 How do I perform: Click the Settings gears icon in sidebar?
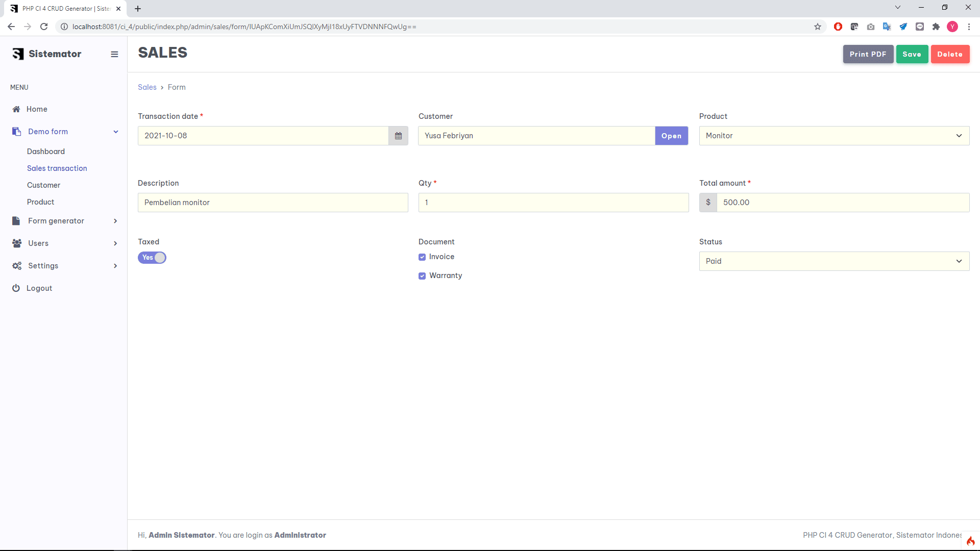tap(17, 266)
